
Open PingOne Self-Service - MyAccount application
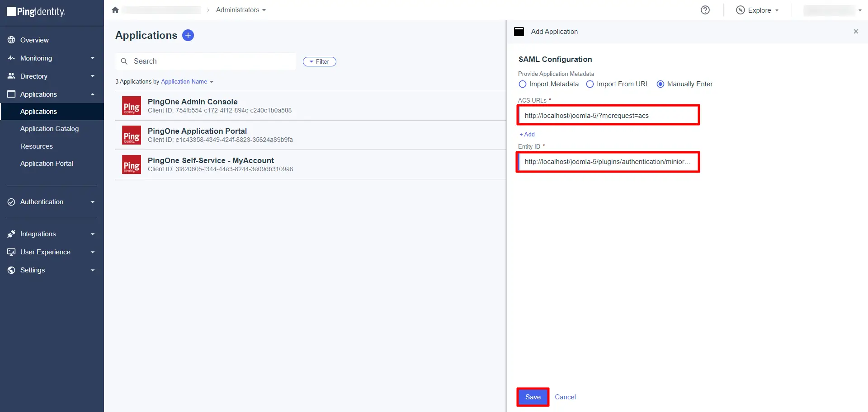(311, 164)
